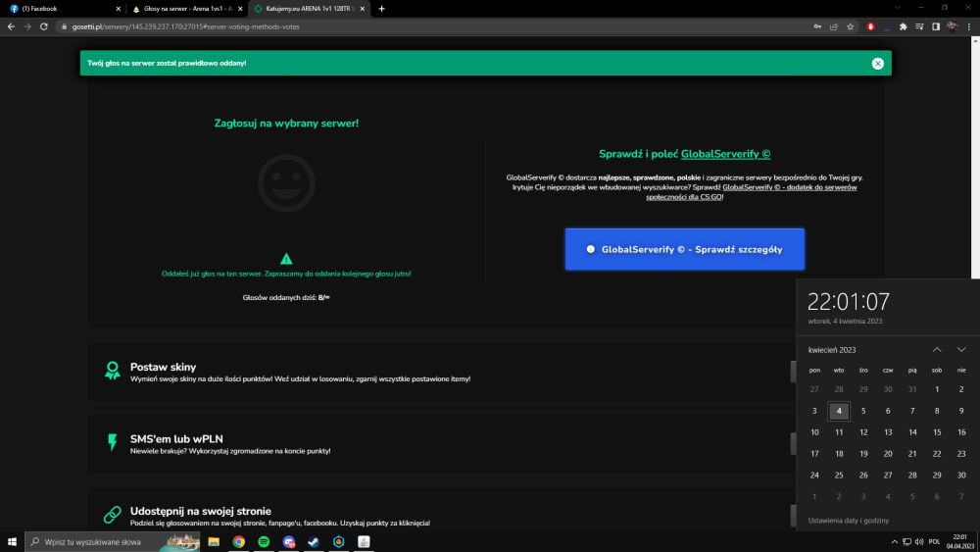Open the SMS'em lub wPLN heading
The image size is (980, 552).
pos(176,439)
